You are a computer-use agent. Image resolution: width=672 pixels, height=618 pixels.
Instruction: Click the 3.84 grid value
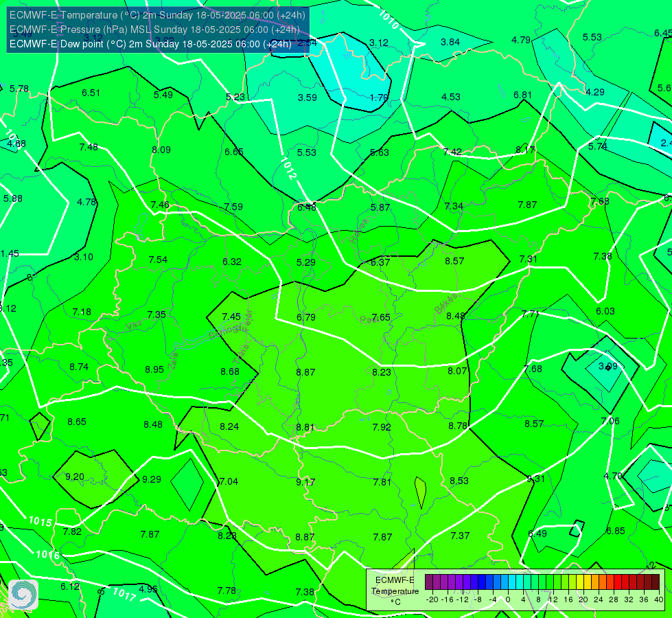[450, 42]
